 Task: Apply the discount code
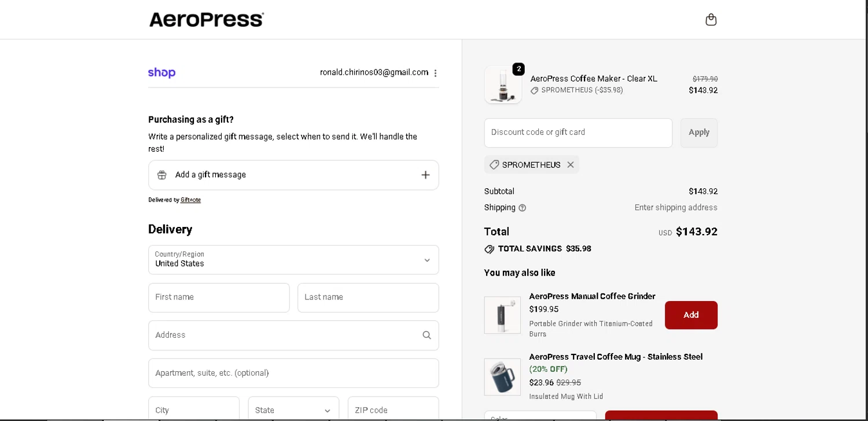(x=699, y=133)
